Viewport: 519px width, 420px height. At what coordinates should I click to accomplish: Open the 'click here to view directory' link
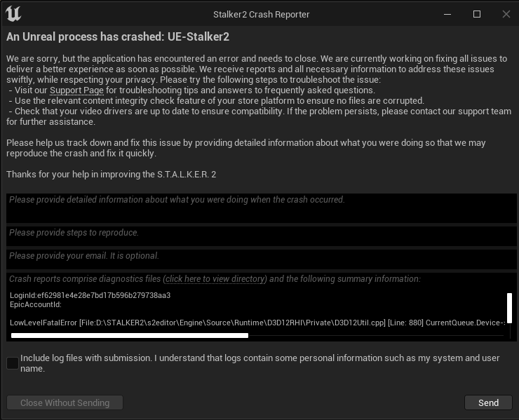point(215,279)
